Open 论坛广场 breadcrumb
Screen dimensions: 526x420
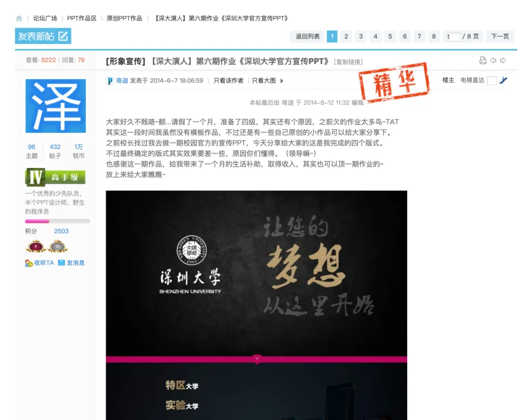point(45,18)
